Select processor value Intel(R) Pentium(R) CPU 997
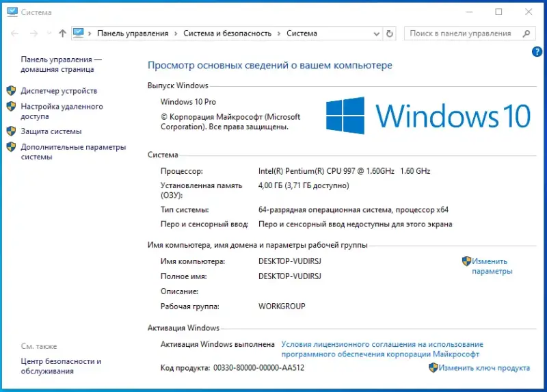547x392 pixels. point(345,171)
